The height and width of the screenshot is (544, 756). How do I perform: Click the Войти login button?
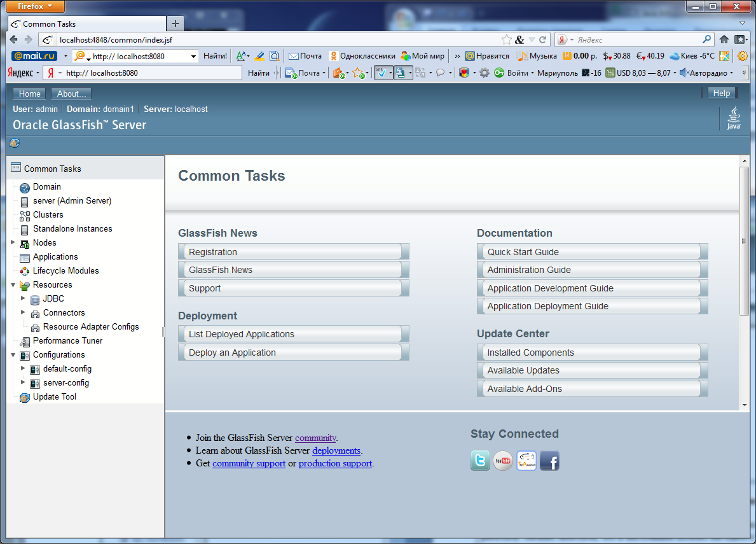[518, 73]
